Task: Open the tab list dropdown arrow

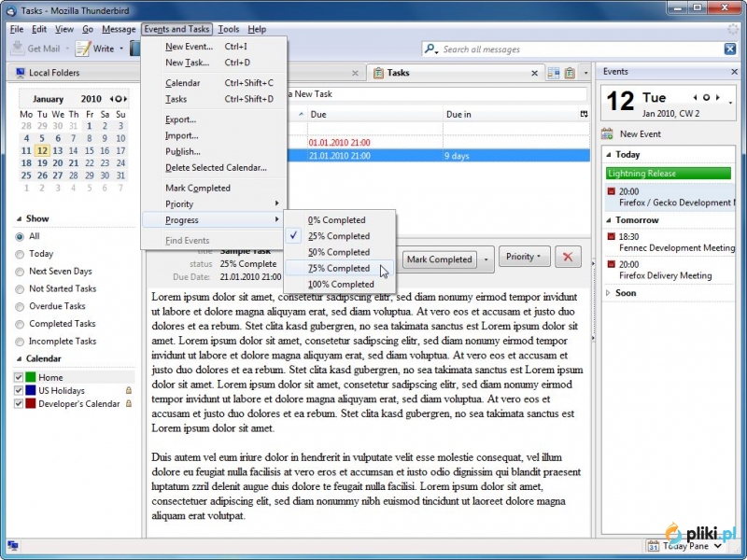Action: click(x=585, y=73)
